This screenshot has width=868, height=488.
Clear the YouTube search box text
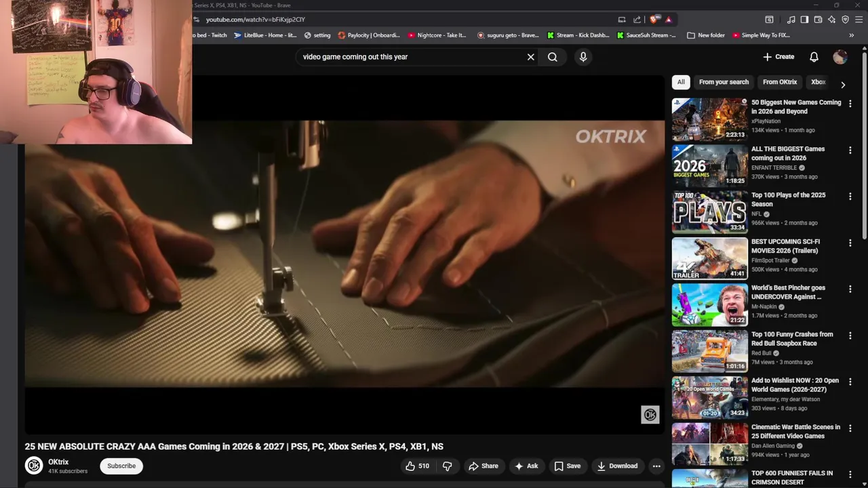click(531, 57)
